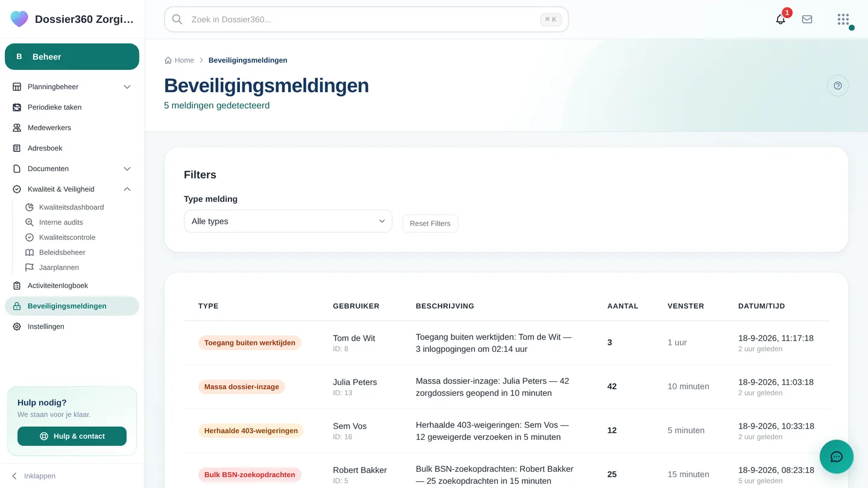Click the Inklappen arrow icon
The width and height of the screenshot is (868, 488).
tap(15, 476)
